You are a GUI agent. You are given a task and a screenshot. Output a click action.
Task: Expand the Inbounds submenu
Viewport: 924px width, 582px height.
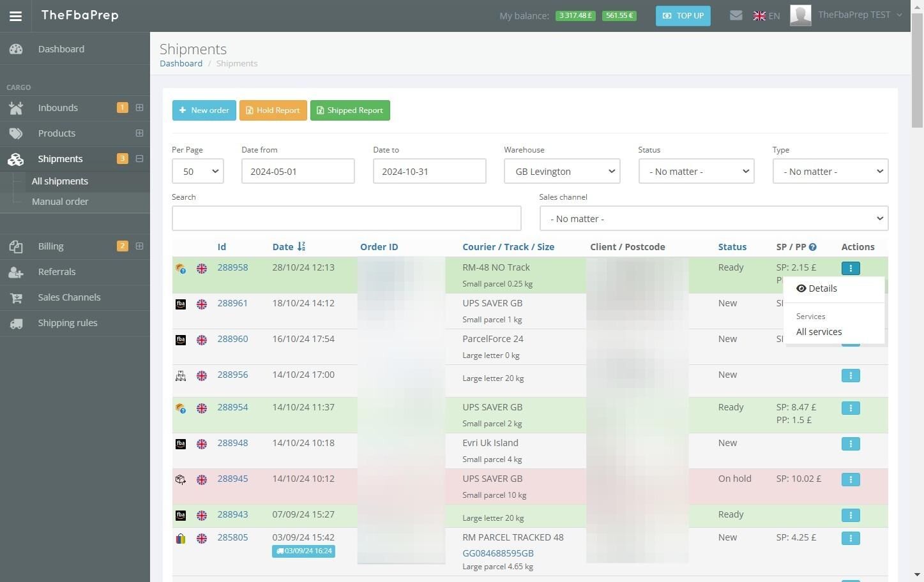pyautogui.click(x=139, y=107)
